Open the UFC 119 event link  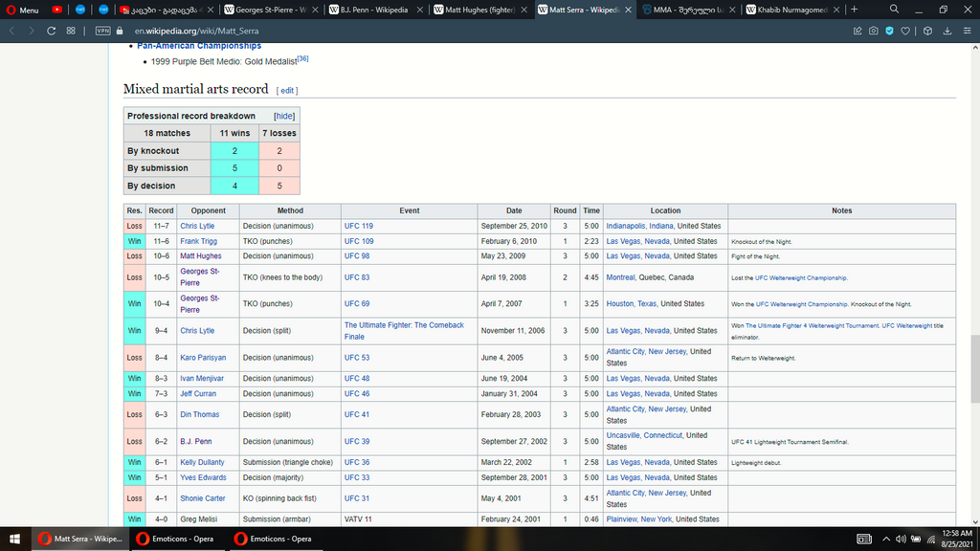click(358, 226)
